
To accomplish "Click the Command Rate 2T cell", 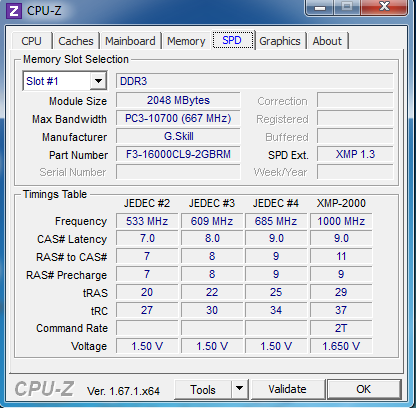I will 341,328.
